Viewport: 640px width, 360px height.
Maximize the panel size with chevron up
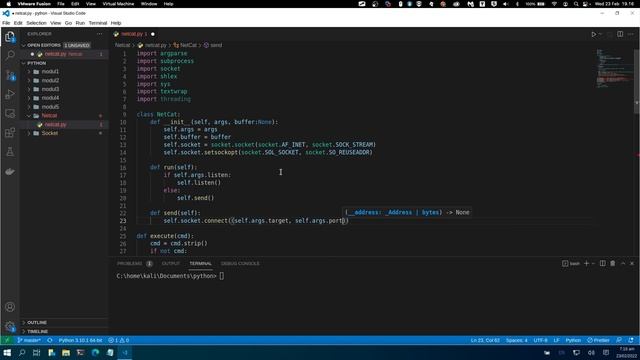point(623,264)
